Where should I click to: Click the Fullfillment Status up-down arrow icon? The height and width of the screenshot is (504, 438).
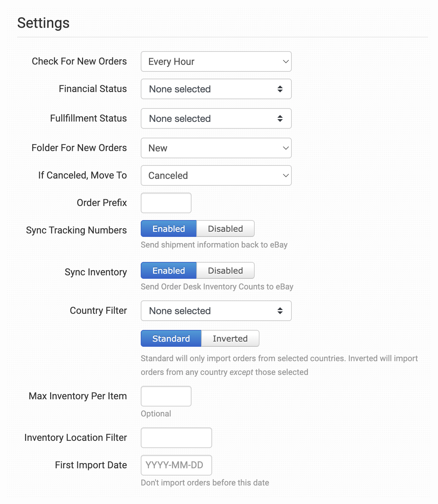[x=280, y=118]
